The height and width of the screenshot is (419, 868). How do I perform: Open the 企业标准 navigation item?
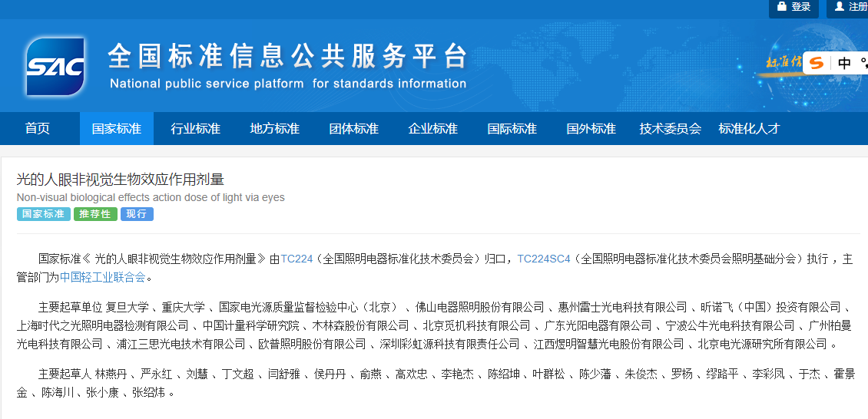click(432, 128)
